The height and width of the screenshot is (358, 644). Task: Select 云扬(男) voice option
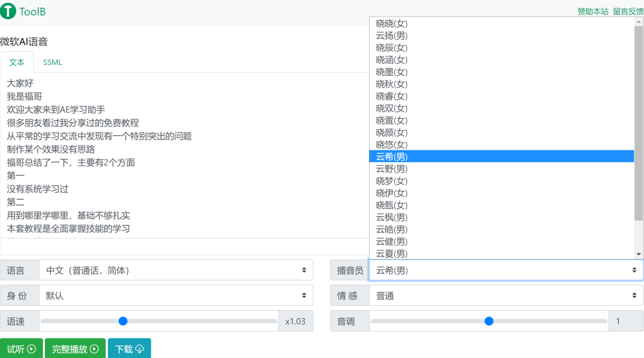(x=501, y=36)
